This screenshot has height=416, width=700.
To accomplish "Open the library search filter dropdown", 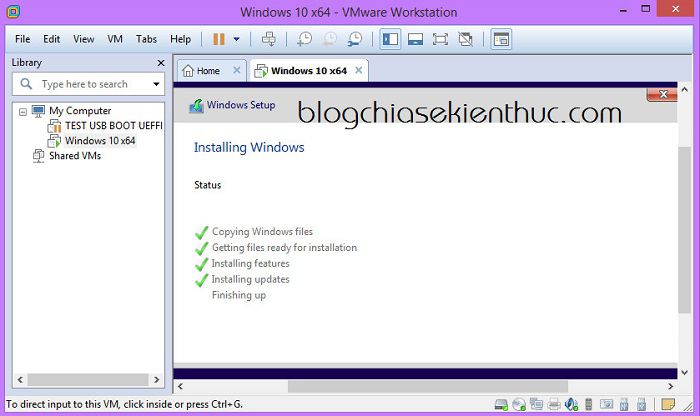I will 156,84.
